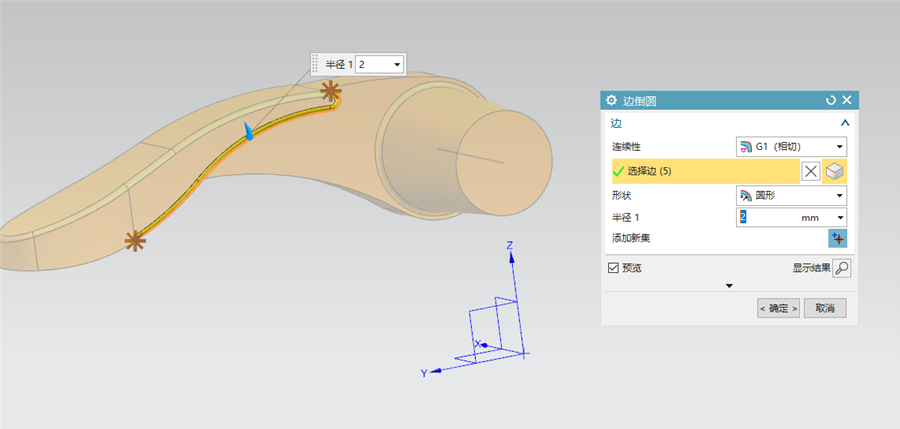Deselect all edges with X icon
900x429 pixels.
pos(810,171)
